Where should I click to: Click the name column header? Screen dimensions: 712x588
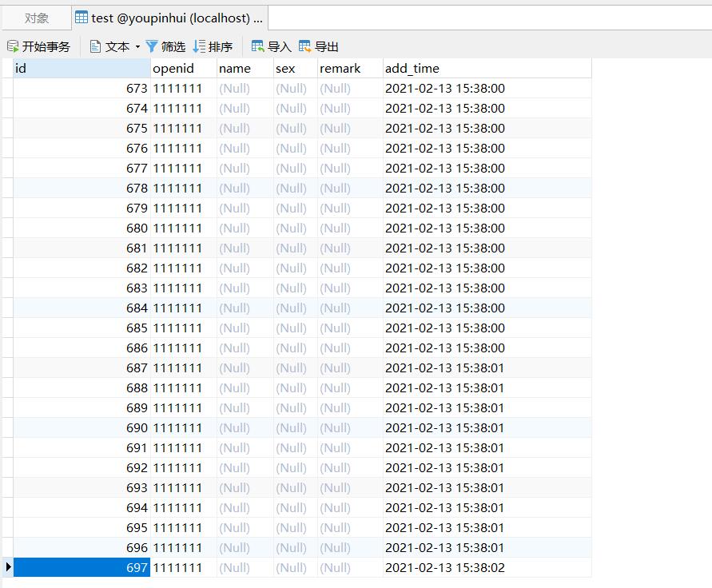coord(245,68)
